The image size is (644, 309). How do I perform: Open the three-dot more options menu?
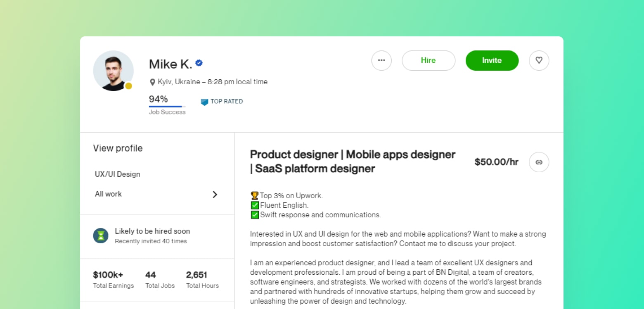pos(381,60)
